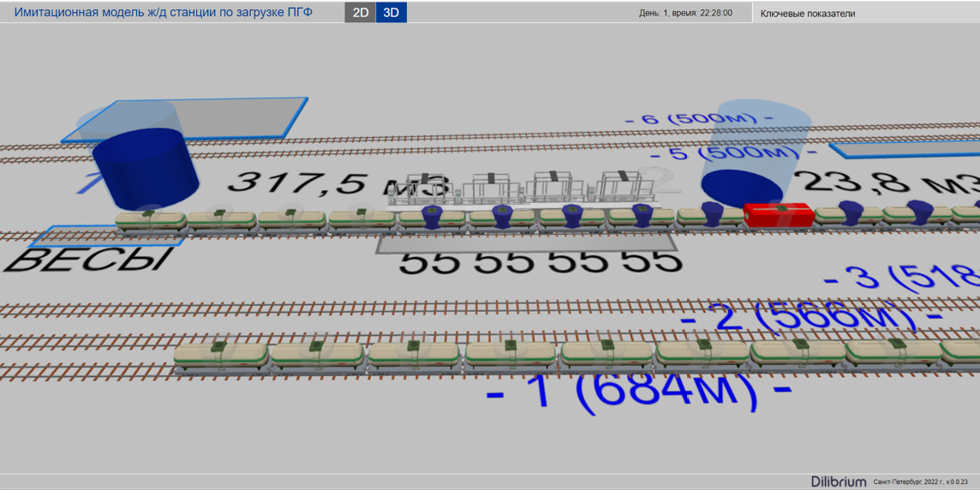Click the blue-outlined scales platform on track
Screen dimensions: 980x490
point(106,236)
